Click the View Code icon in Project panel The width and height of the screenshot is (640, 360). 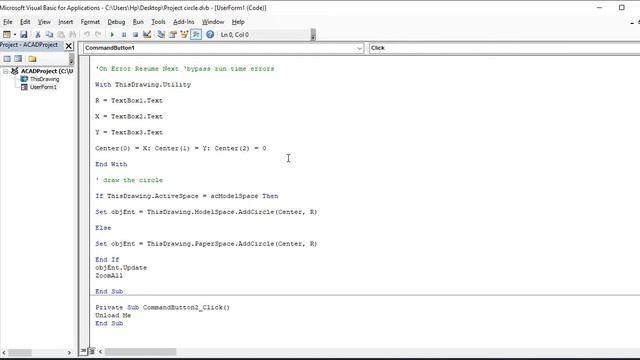coord(7,59)
